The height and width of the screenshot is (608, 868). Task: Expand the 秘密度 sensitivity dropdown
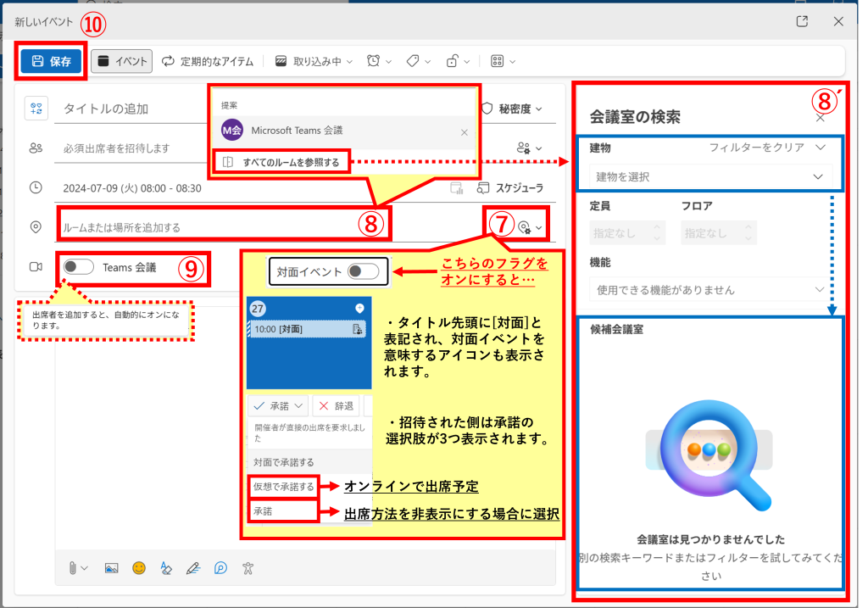pos(512,109)
